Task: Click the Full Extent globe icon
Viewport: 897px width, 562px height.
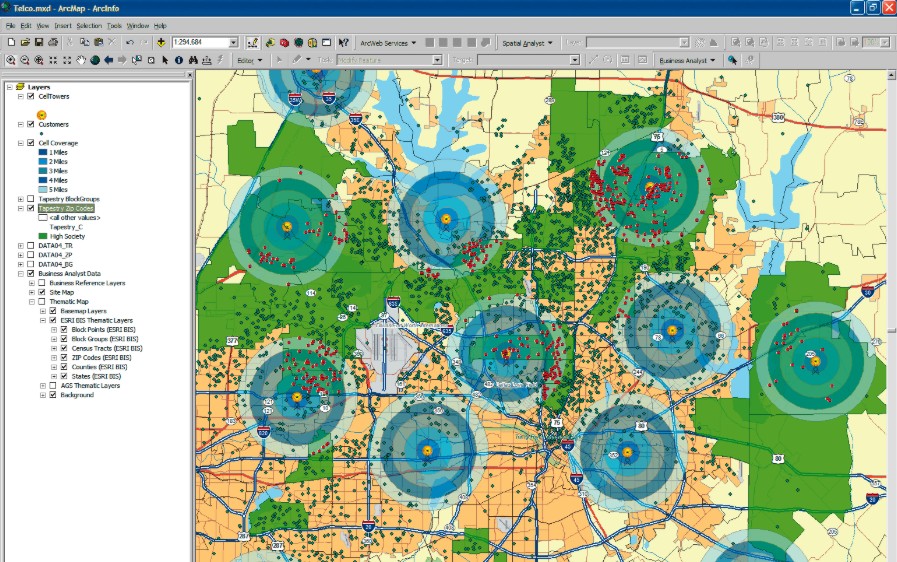Action: point(95,60)
